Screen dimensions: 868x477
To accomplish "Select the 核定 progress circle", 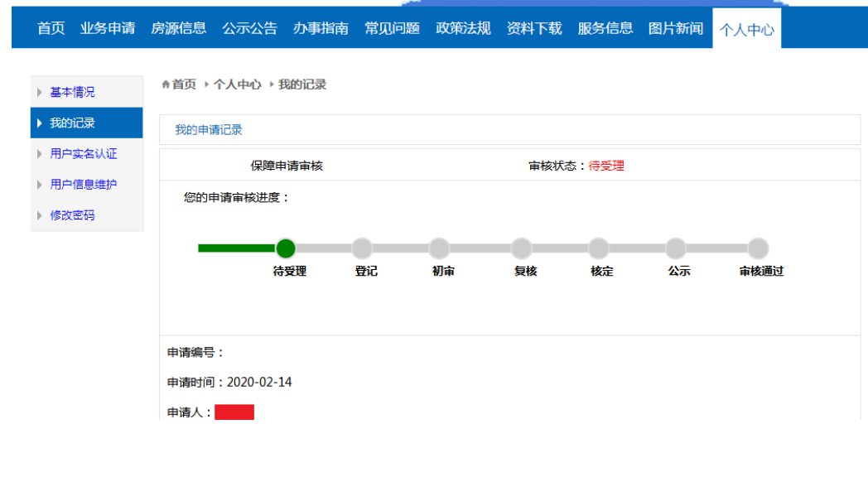I will [598, 248].
